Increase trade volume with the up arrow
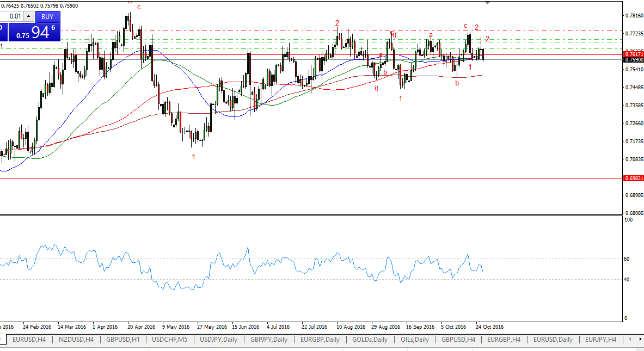Image resolution: width=644 pixels, height=351 pixels. [x=29, y=16]
